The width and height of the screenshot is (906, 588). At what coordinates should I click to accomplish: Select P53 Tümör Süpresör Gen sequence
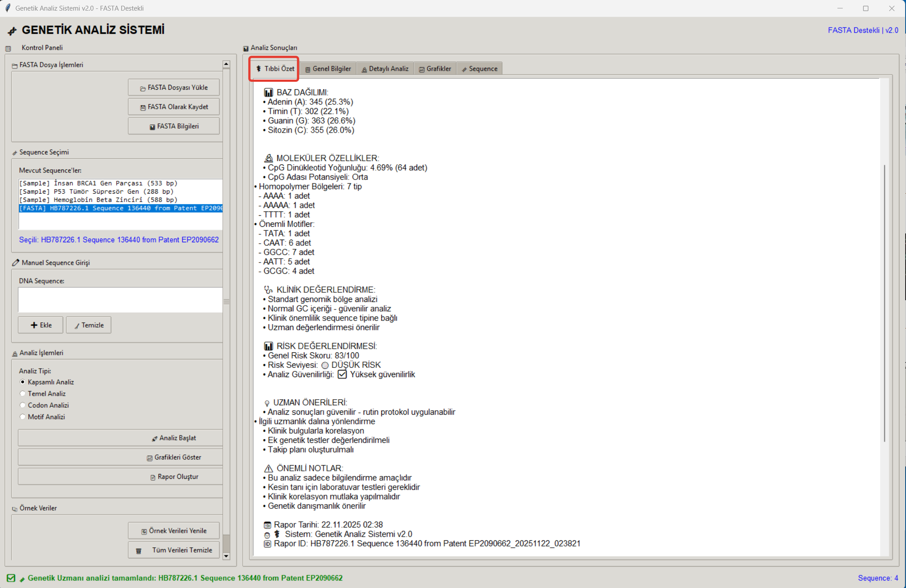point(96,191)
